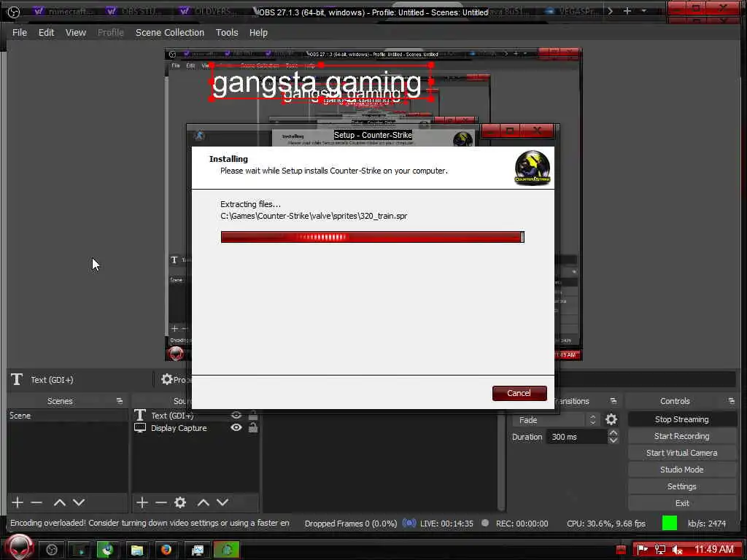Open the Tools menu
Screen dimensions: 747x560
pos(227,32)
